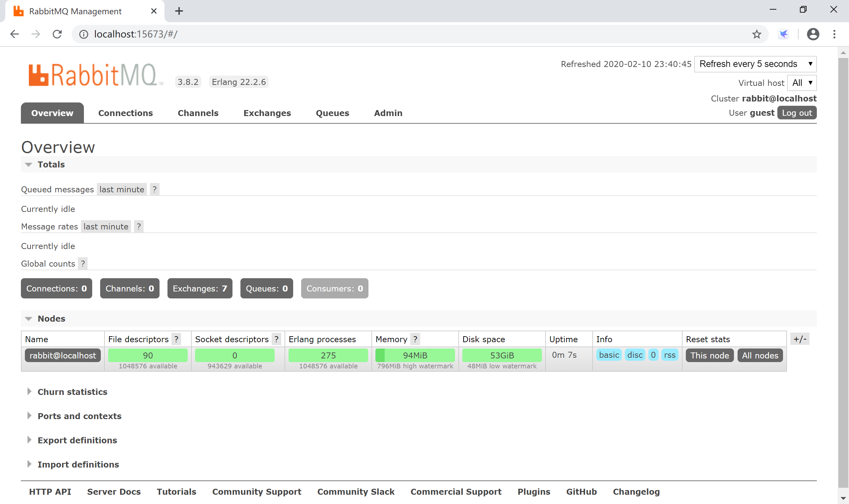The image size is (849, 504).
Task: Open the HTTP API footer link
Action: [x=50, y=492]
